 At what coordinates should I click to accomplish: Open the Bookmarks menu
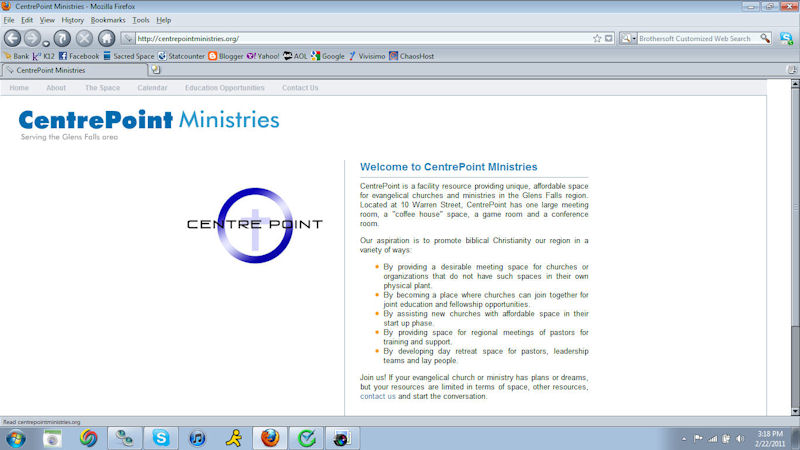[x=108, y=20]
